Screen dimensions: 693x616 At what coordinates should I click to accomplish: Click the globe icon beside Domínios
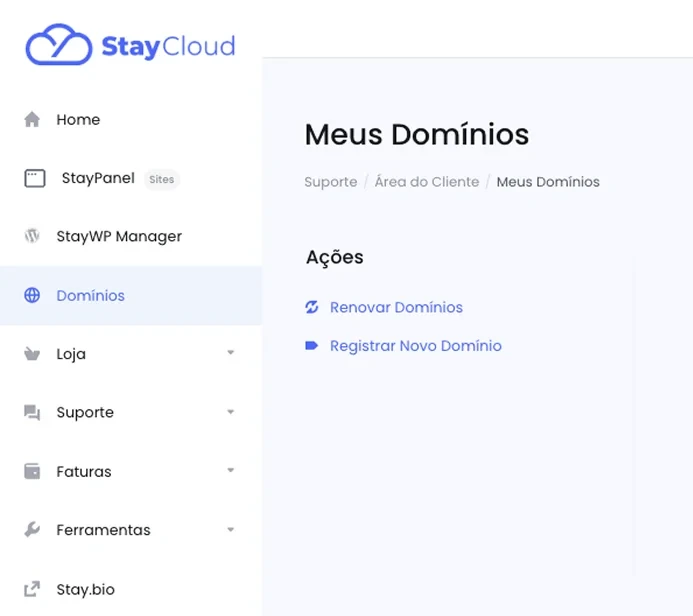tap(32, 295)
